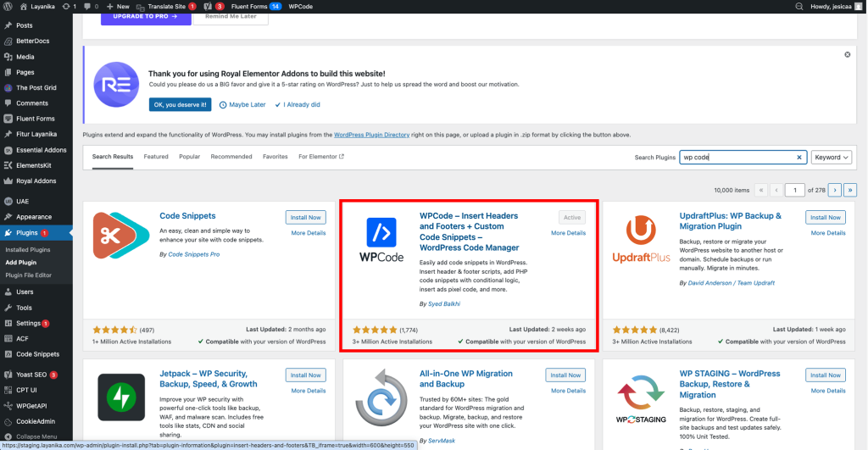Click the WordPress logo in admin bar

point(8,6)
